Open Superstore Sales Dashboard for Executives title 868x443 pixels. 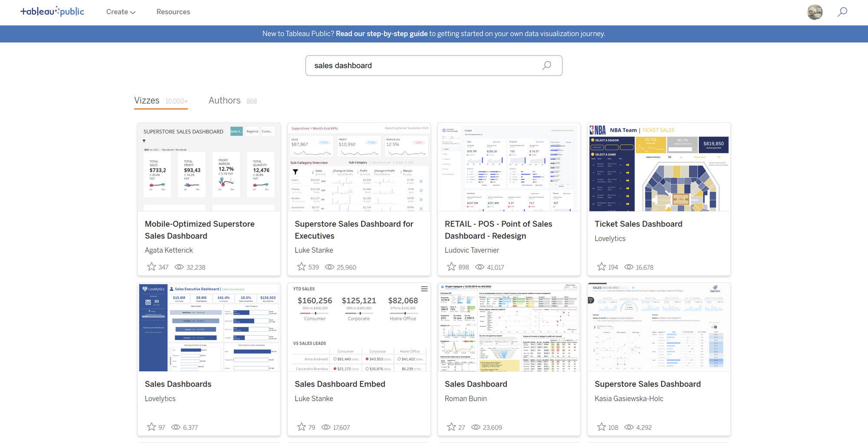click(354, 230)
